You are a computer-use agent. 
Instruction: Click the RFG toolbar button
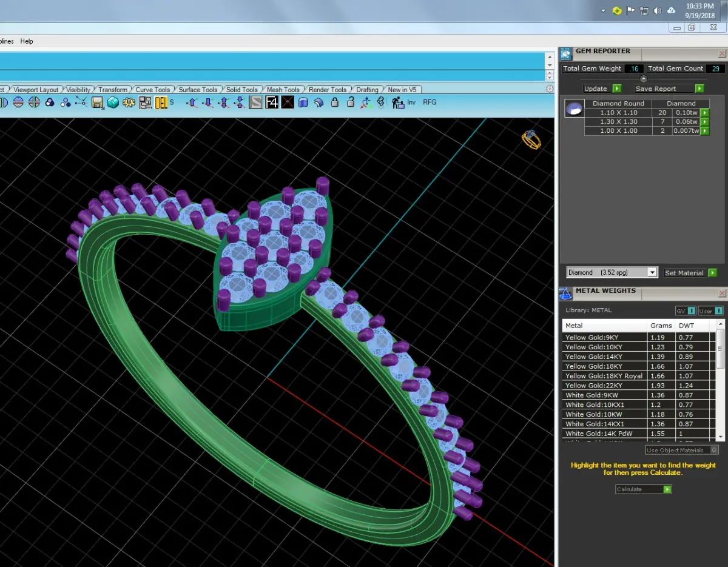pyautogui.click(x=430, y=102)
